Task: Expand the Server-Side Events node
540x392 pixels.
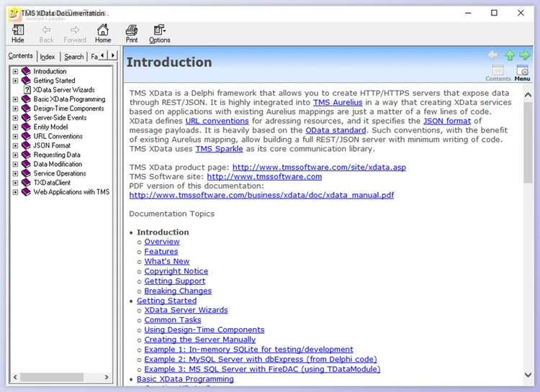Action: pos(15,118)
